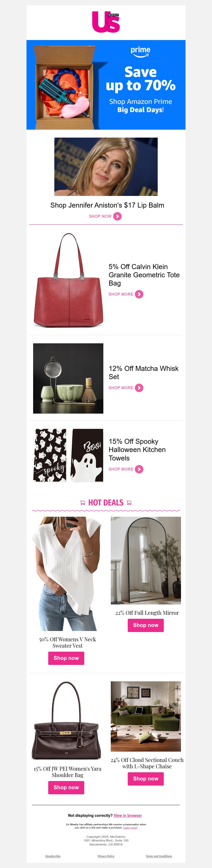This screenshot has height=868, width=212.
Task: Shop now for JW PEI Yara Shoulder Bag
Action: pyautogui.click(x=66, y=787)
